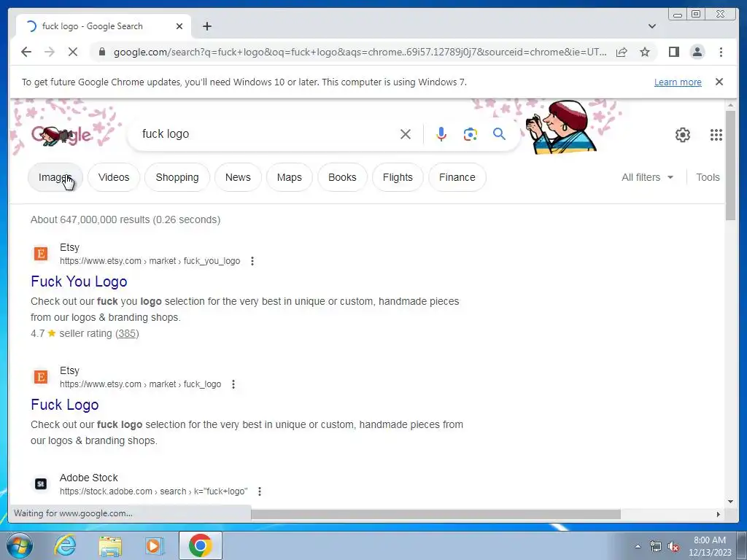Go back to the previous page

26,52
